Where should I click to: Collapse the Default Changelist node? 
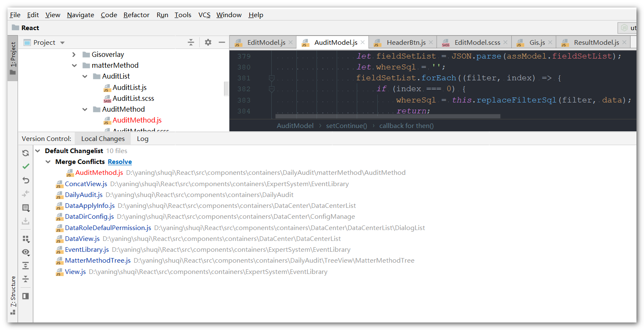38,151
